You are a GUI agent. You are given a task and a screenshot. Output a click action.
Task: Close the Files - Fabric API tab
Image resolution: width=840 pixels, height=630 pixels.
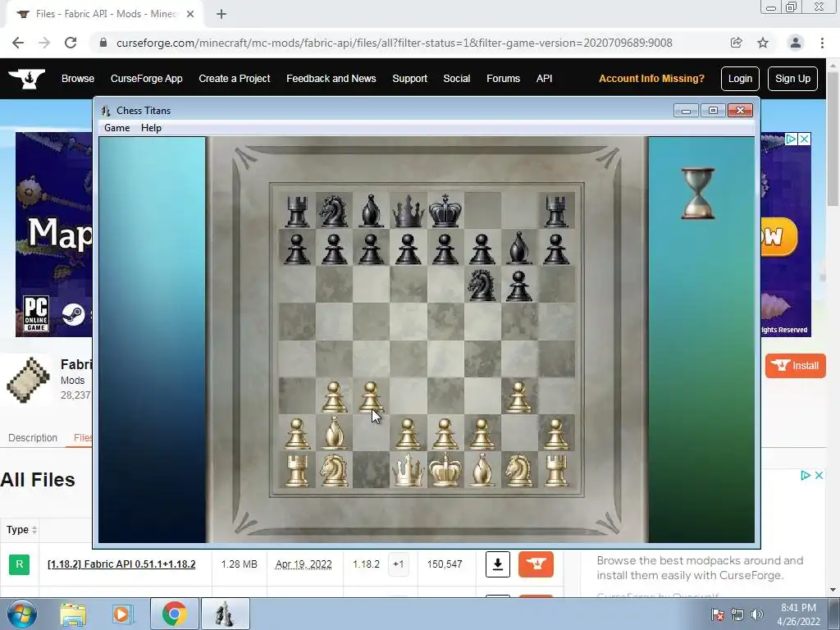(x=190, y=15)
